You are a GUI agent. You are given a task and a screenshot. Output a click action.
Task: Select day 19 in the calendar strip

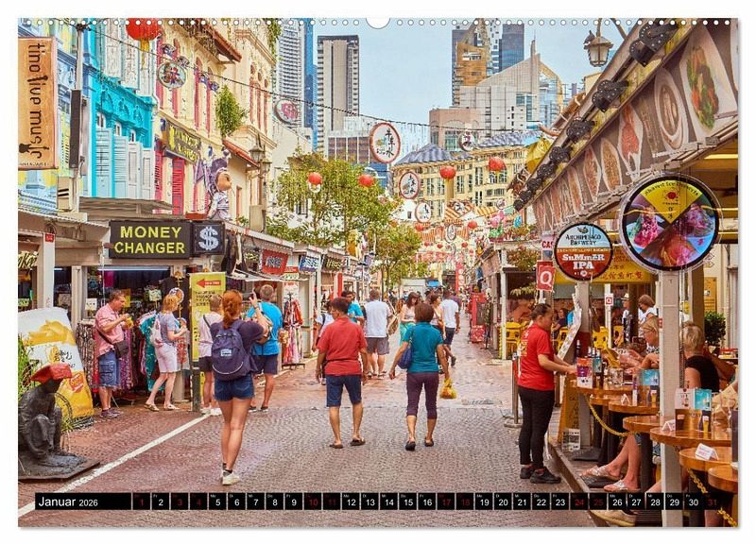[x=484, y=502]
